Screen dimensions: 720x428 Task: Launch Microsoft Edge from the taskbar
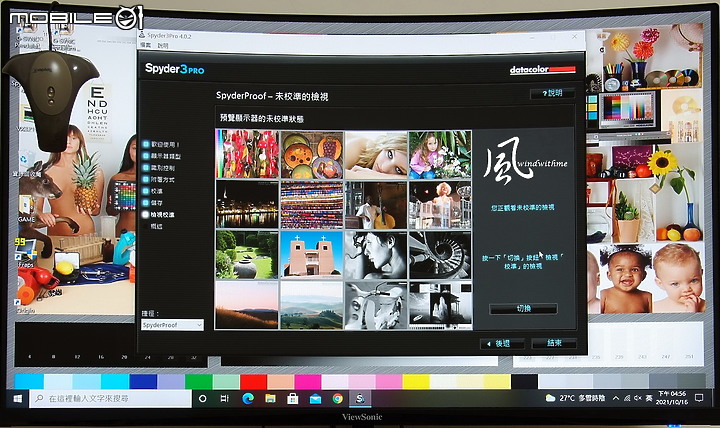(248, 399)
